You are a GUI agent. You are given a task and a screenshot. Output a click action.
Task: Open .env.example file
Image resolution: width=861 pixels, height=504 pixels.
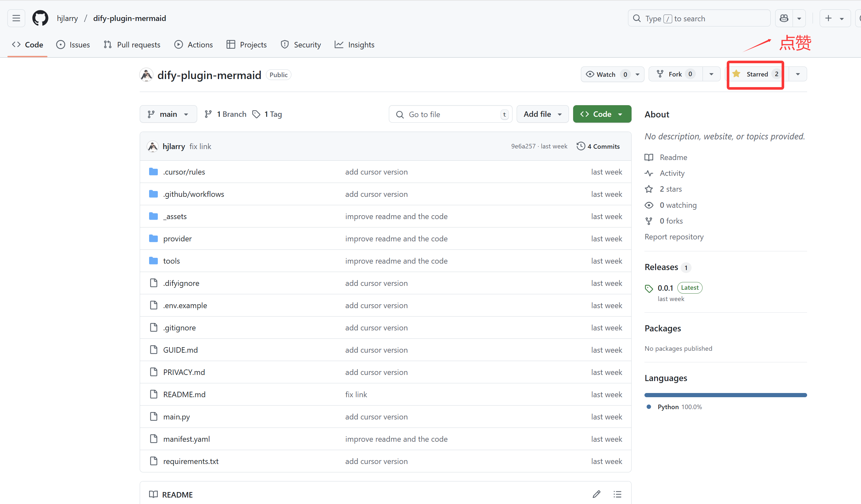coord(185,305)
